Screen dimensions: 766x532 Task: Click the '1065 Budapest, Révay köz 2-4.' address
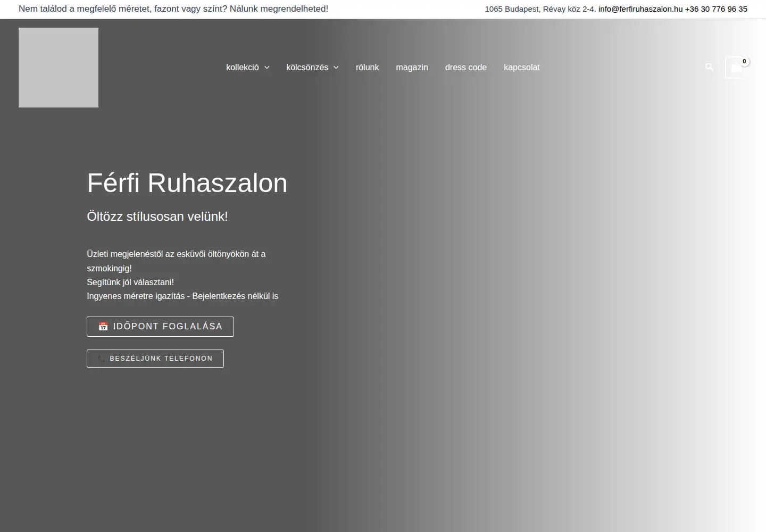(540, 9)
